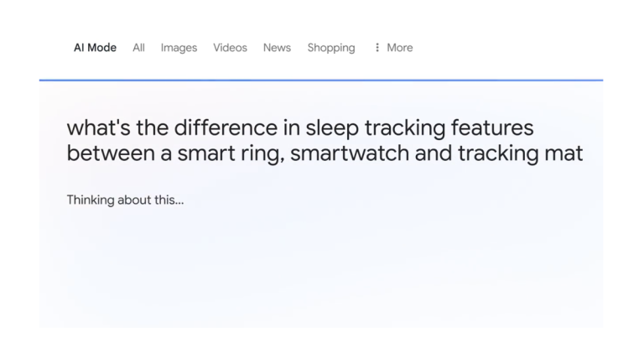The width and height of the screenshot is (644, 343).
Task: Click the word 'sleep' in the query heading
Action: [x=332, y=128]
